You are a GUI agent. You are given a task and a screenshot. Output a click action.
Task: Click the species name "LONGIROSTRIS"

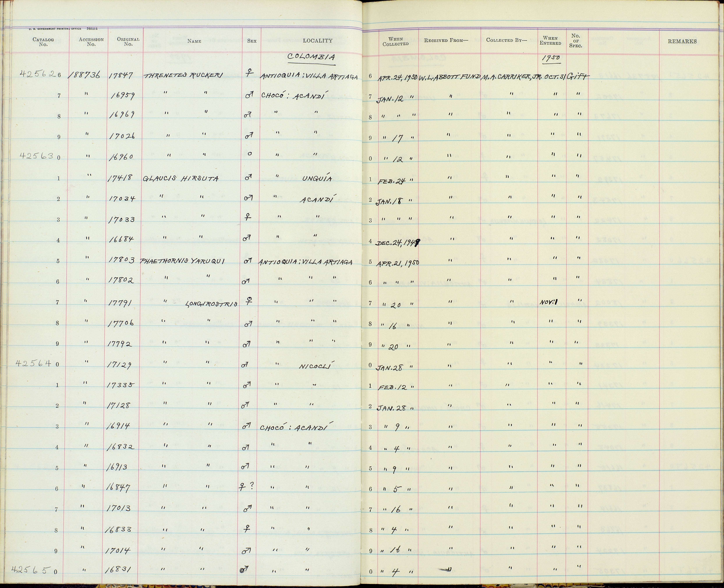(x=211, y=304)
